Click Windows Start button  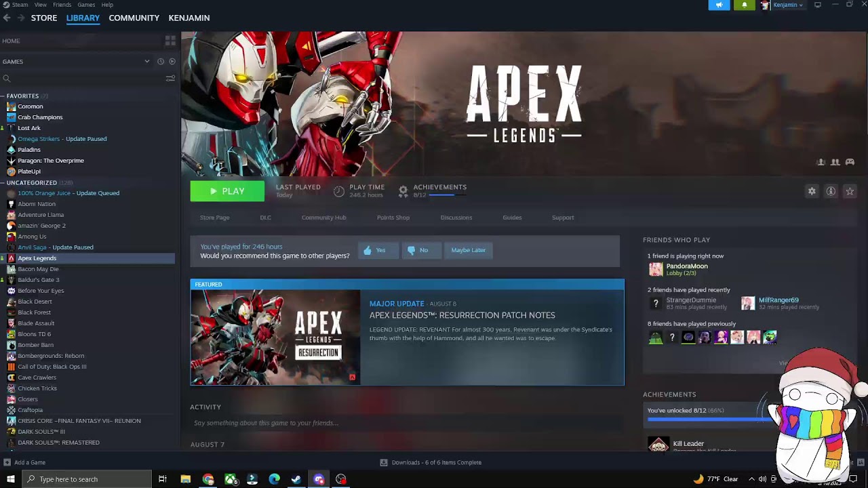[x=10, y=479]
